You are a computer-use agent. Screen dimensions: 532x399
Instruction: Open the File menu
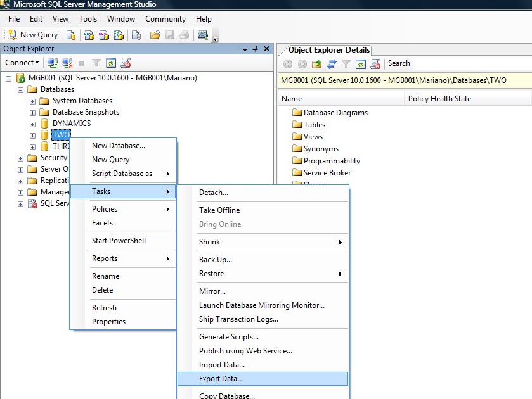pos(14,19)
